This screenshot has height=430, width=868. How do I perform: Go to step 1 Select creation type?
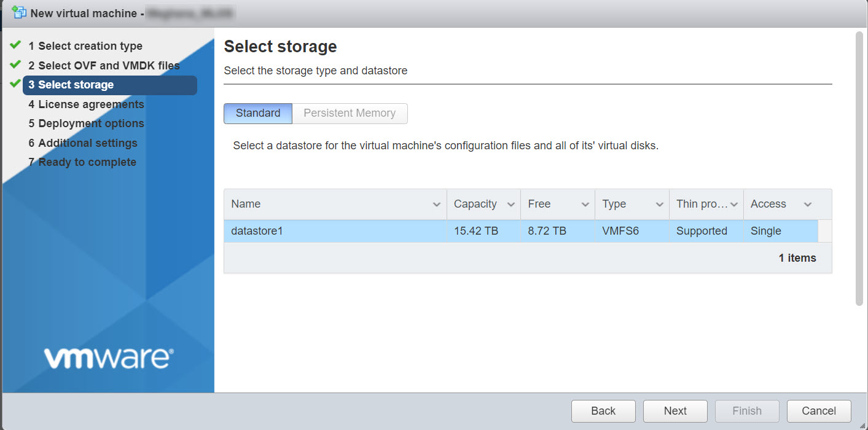85,46
